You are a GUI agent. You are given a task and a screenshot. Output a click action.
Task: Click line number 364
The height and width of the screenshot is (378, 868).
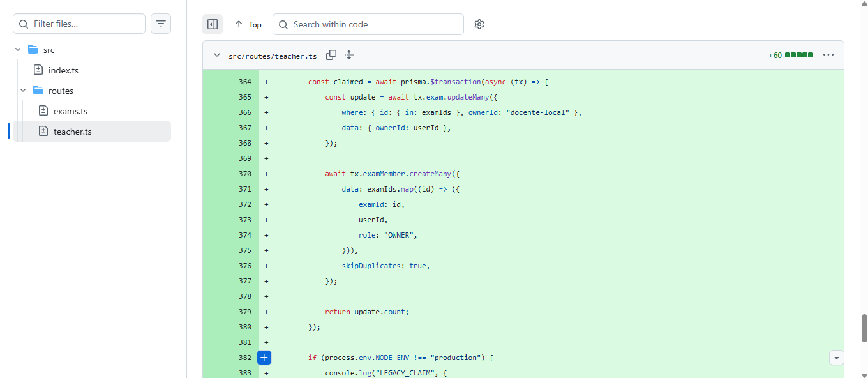click(244, 82)
